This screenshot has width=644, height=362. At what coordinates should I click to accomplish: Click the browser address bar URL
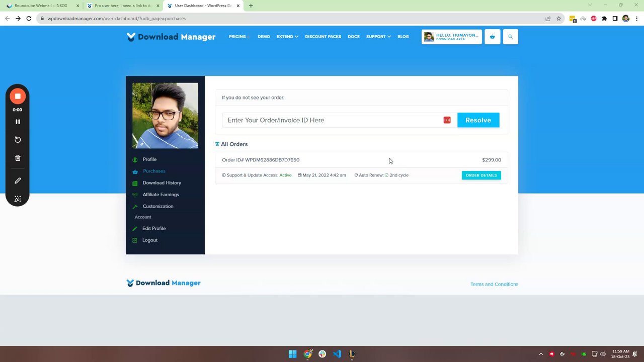[x=117, y=19]
